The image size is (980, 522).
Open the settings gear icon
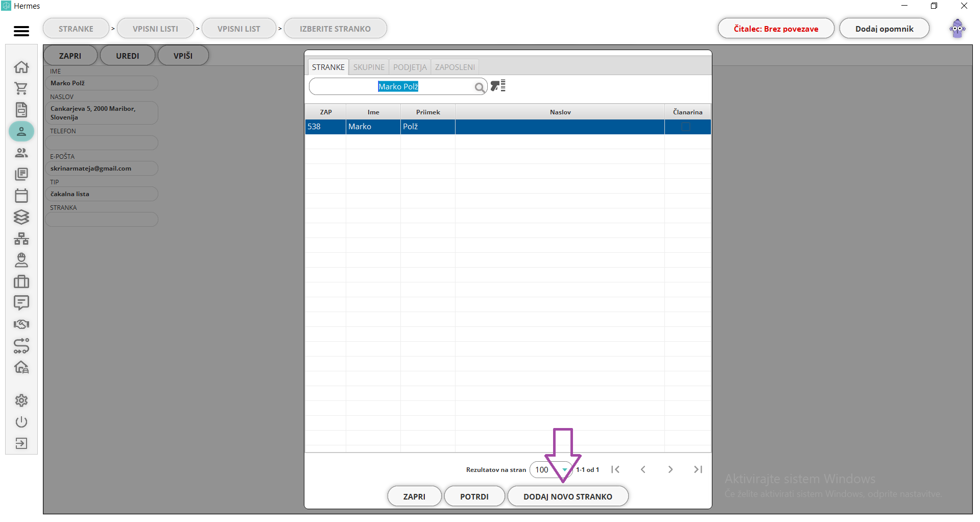pos(21,400)
